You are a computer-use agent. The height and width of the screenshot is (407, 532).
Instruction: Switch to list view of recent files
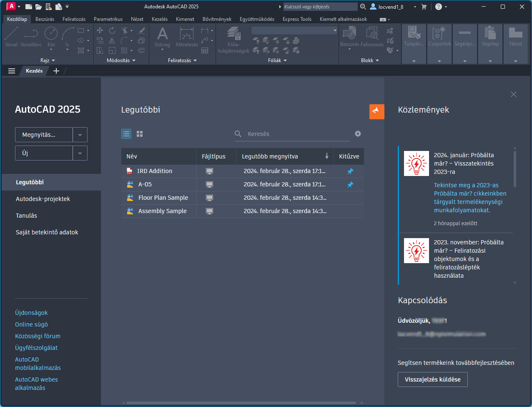[x=126, y=134]
